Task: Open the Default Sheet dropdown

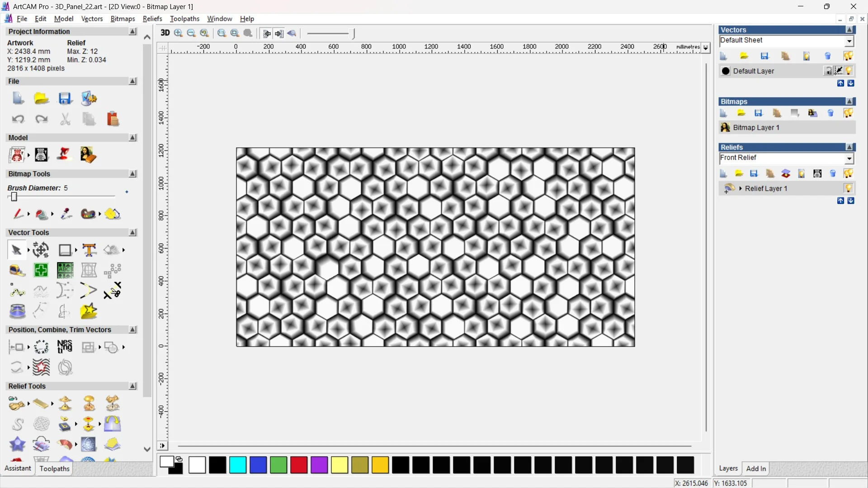Action: click(x=849, y=41)
